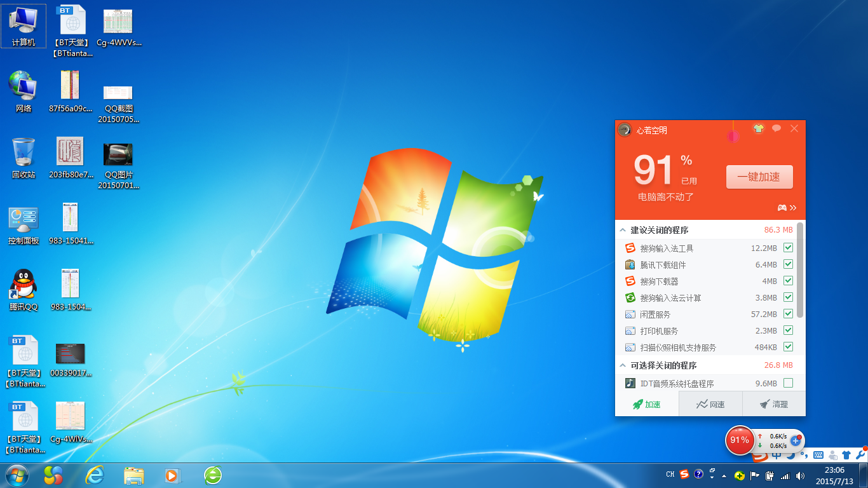The width and height of the screenshot is (868, 488).
Task: Click the 26.8 MB total value
Action: (x=778, y=365)
